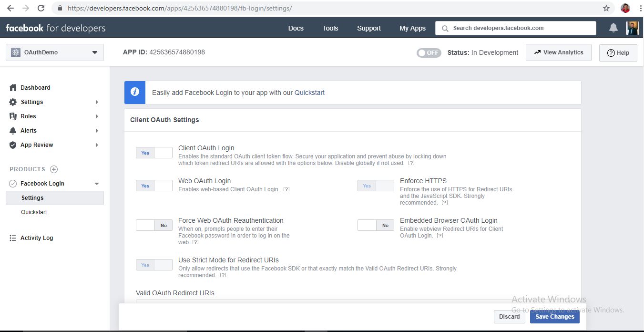The image size is (644, 332).
Task: Expand the Alerts sidebar arrow
Action: [x=97, y=131]
